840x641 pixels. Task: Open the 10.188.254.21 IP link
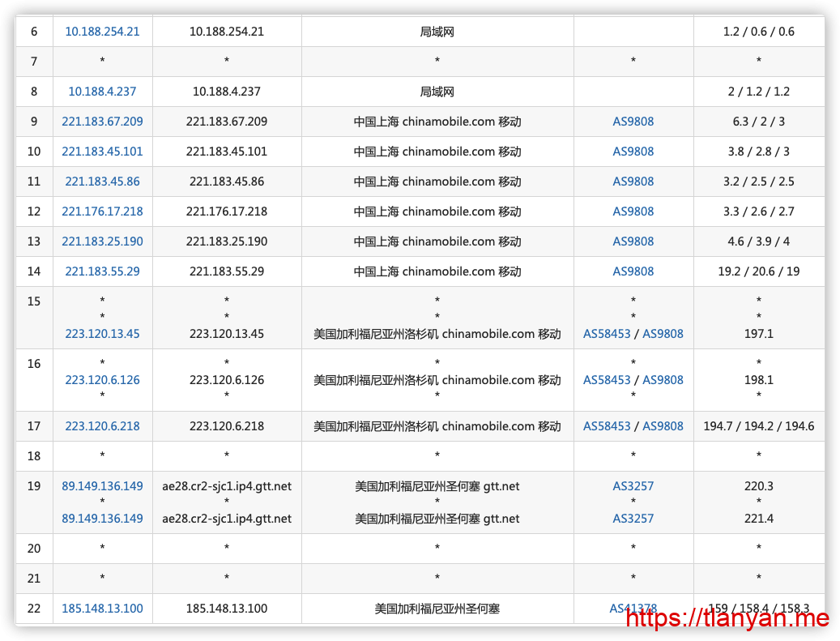[102, 32]
